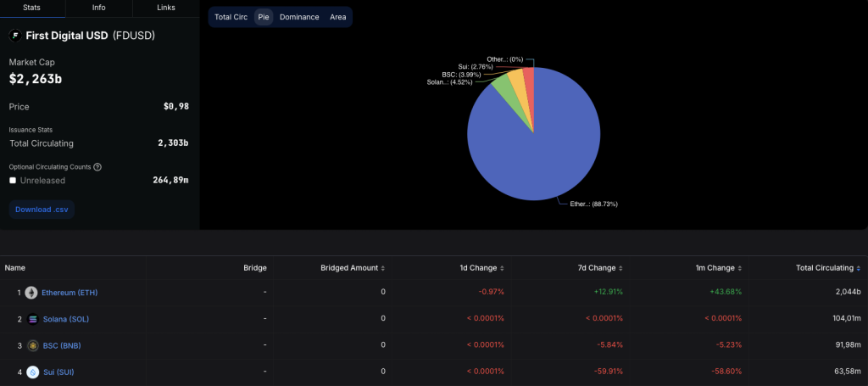Click the Solana chain icon in row 2
The image size is (868, 386).
pyautogui.click(x=33, y=319)
